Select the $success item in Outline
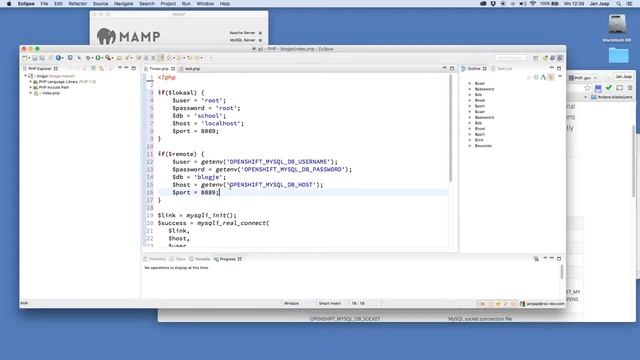Viewport: 640px width, 360px height. (483, 146)
